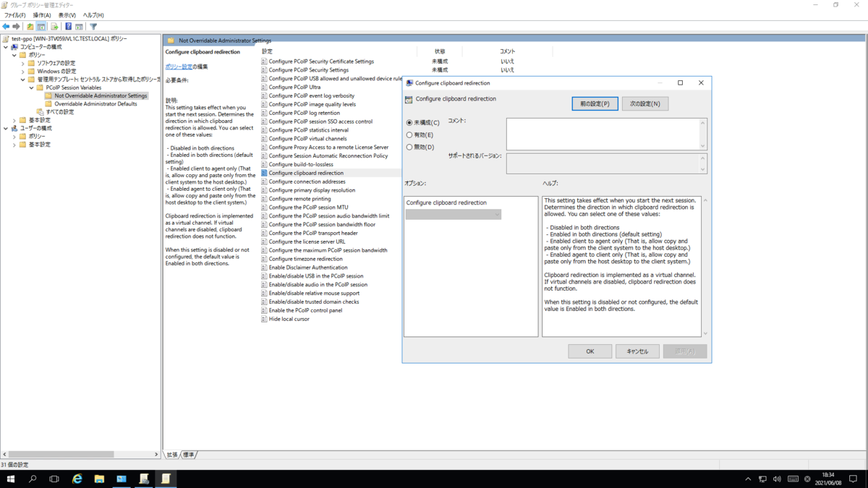Open the ファイル(F) menu

point(14,15)
